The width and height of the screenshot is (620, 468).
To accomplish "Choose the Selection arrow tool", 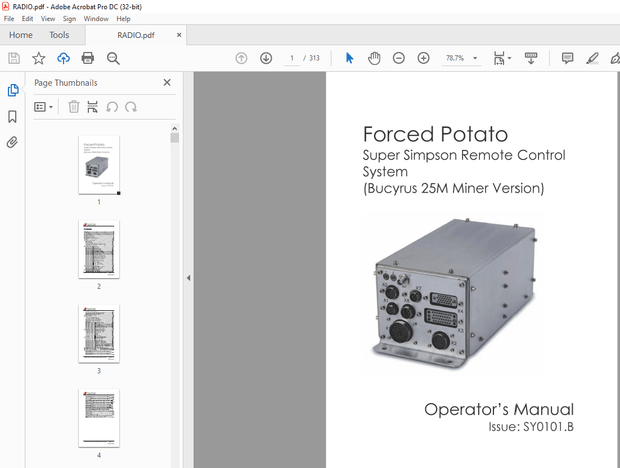I will pyautogui.click(x=350, y=58).
